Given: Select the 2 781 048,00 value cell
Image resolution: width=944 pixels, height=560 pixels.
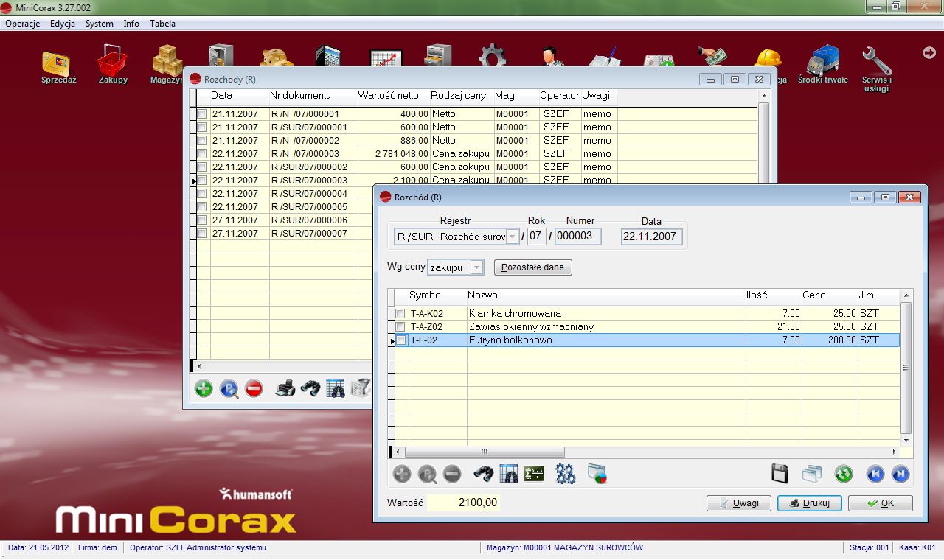Looking at the screenshot, I should click(394, 154).
